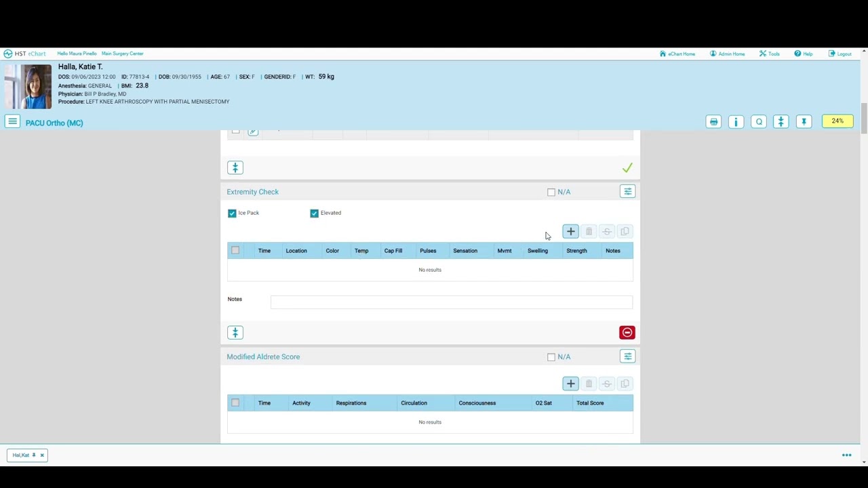Add a new Modified Aldrete Score row
Image resolution: width=868 pixels, height=488 pixels.
[x=570, y=384]
